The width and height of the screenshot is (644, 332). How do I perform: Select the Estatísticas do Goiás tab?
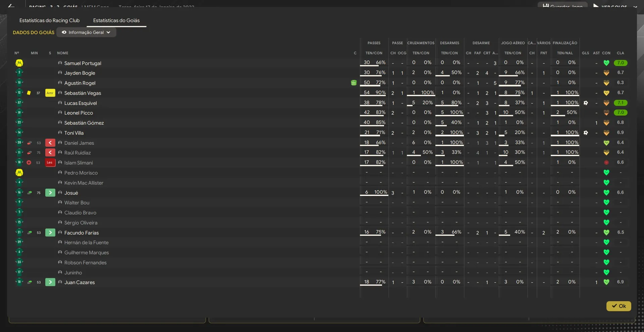point(116,20)
